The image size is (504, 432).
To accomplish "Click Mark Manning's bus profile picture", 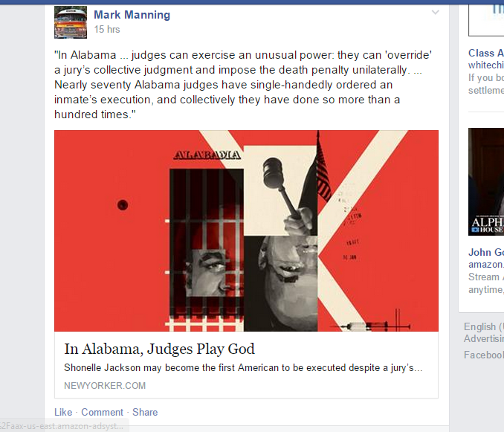I will click(x=71, y=22).
